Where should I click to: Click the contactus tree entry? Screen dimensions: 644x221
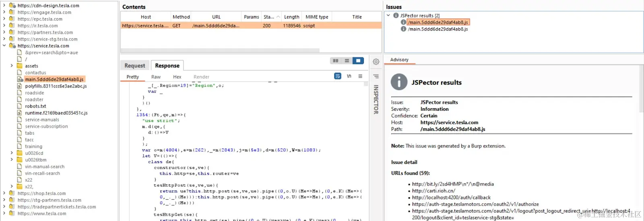(x=35, y=73)
